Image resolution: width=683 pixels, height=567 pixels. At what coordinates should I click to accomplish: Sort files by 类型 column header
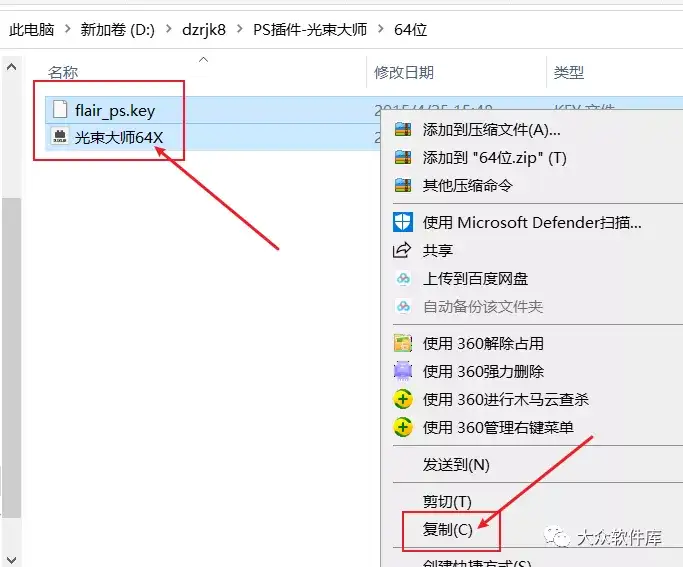[x=568, y=72]
